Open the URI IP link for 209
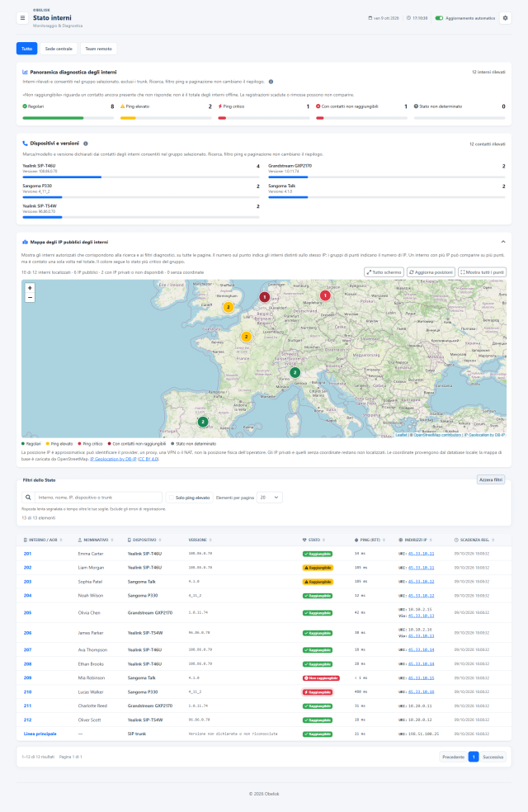 click(x=421, y=677)
